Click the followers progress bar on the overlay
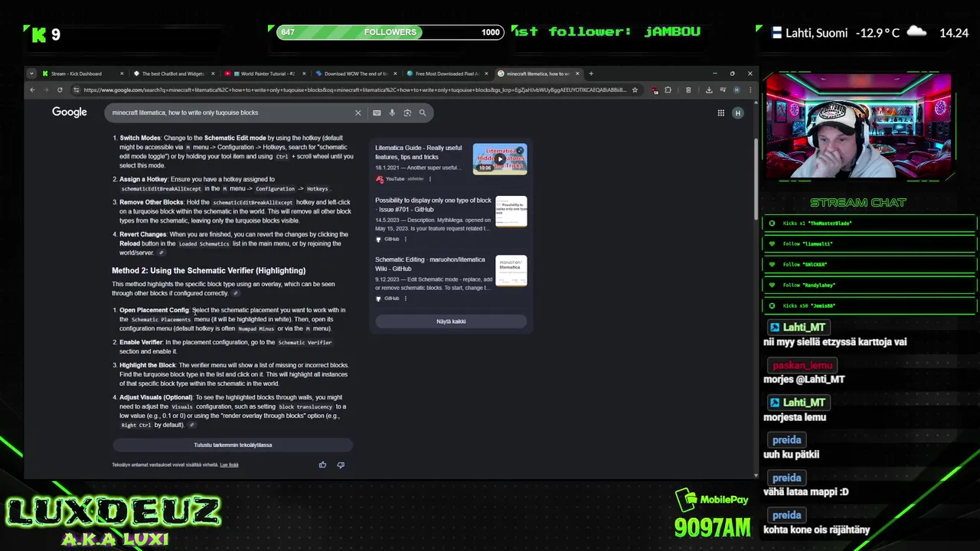The image size is (980, 551). coord(389,32)
